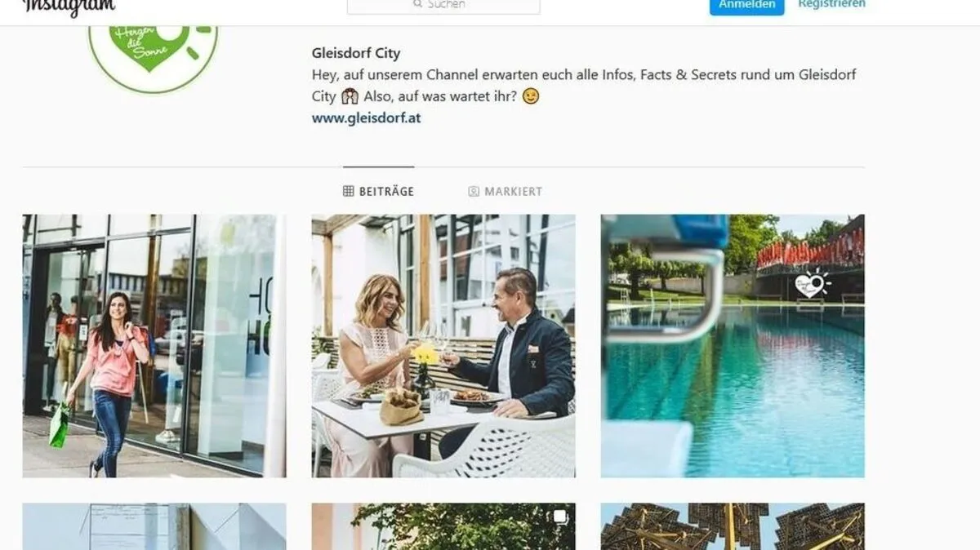Click the multi-image carousel icon on tree photo

tap(560, 517)
